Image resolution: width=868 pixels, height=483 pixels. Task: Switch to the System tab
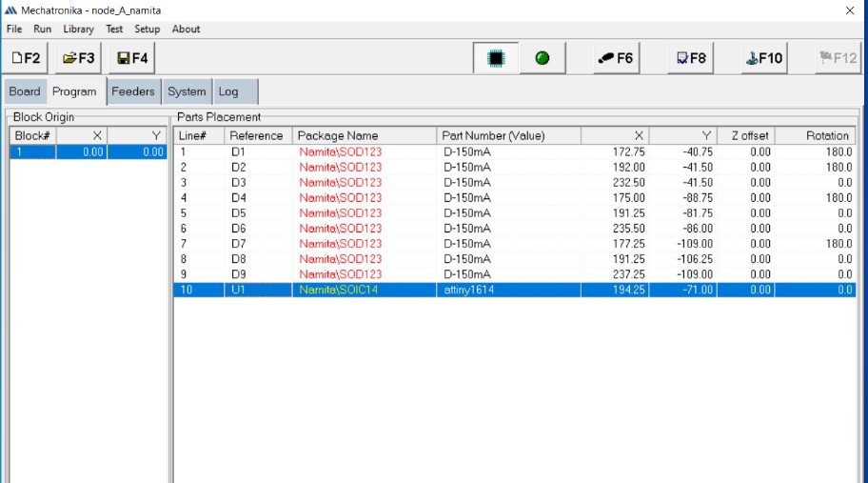(x=187, y=91)
